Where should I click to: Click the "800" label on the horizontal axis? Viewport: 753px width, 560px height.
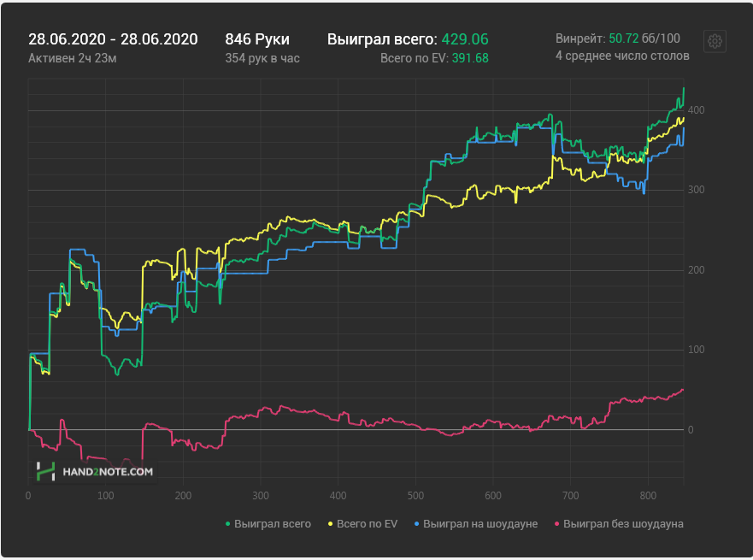[x=648, y=496]
